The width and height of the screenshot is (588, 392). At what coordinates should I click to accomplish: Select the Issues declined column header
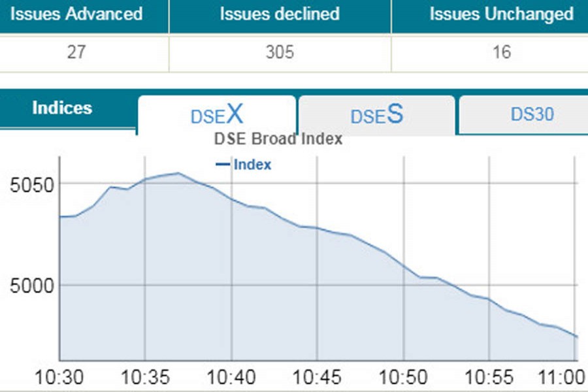point(280,14)
